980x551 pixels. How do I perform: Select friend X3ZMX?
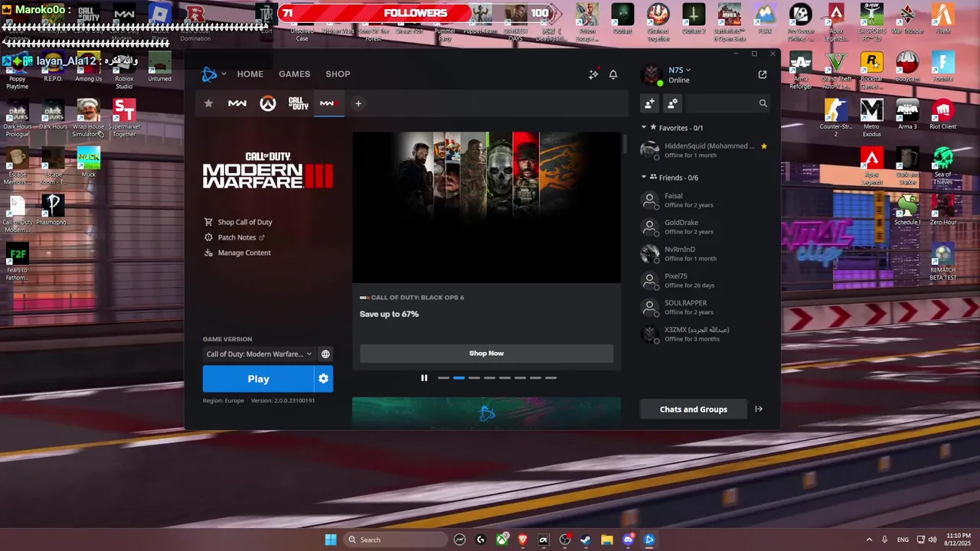pyautogui.click(x=704, y=334)
